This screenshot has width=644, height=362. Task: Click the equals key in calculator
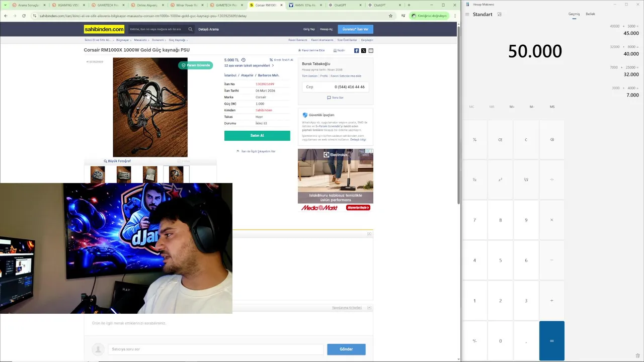coord(552,341)
